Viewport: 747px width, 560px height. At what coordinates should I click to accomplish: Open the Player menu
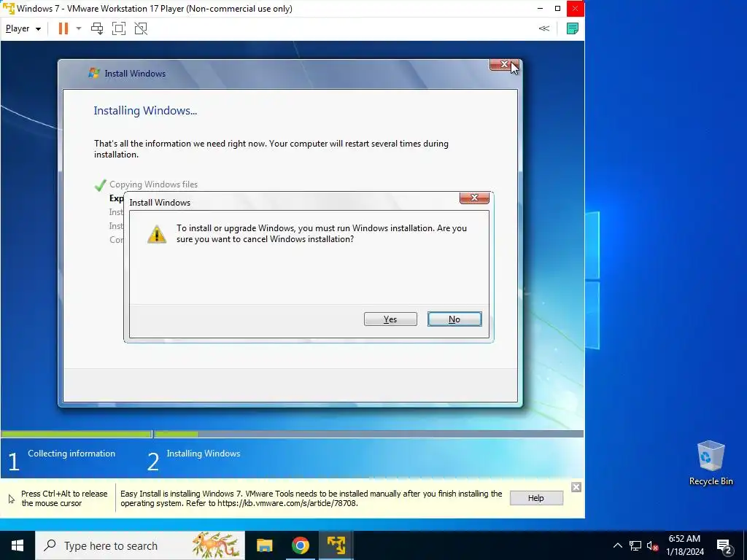pos(23,28)
